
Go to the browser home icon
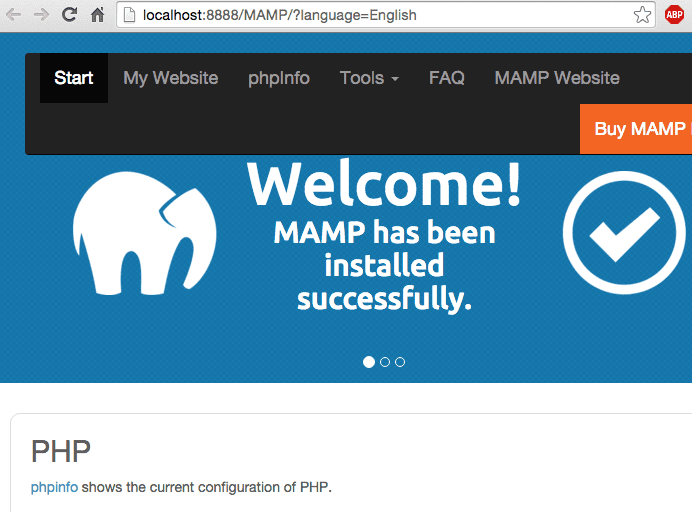[97, 15]
